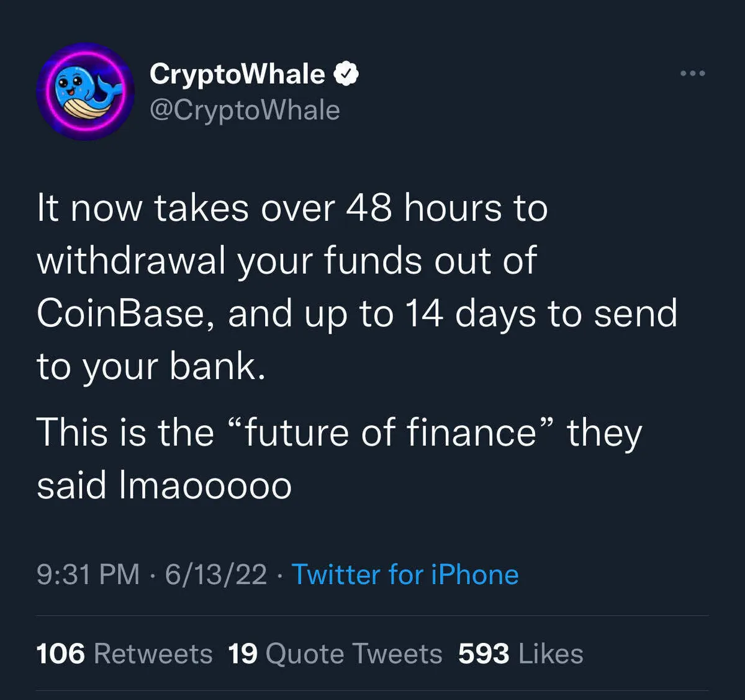Open the three-dot more options menu
Image resolution: width=745 pixels, height=700 pixels.
[692, 74]
